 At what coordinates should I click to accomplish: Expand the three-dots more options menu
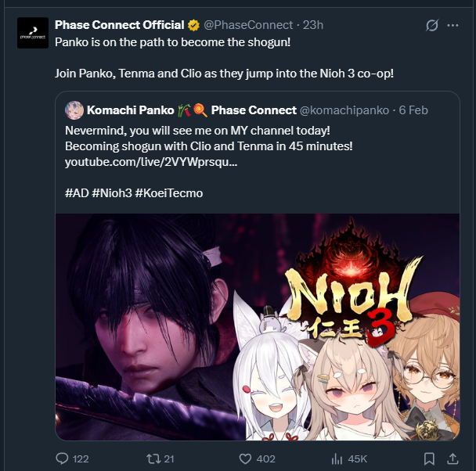coord(453,25)
